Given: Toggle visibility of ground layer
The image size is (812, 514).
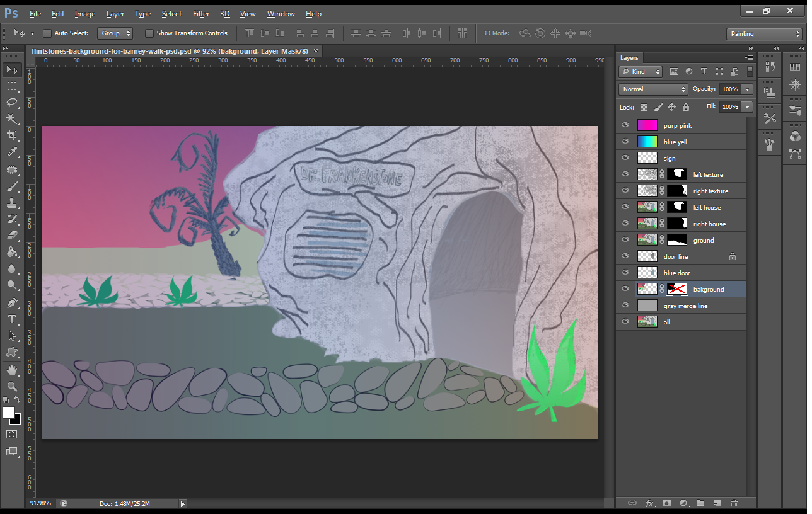Looking at the screenshot, I should 625,240.
